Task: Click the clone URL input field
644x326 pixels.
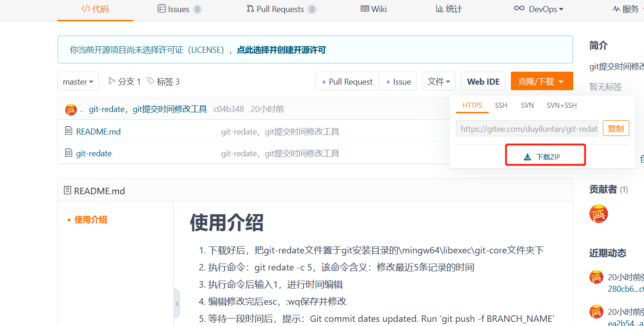Action: tap(527, 129)
